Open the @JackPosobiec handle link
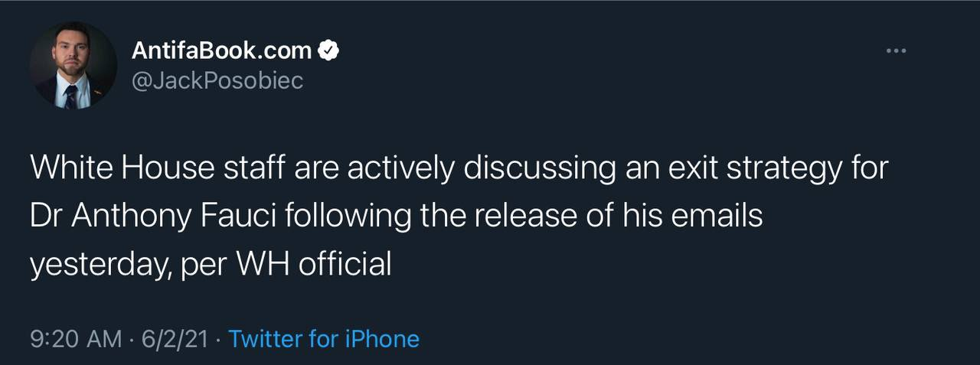Image resolution: width=980 pixels, height=365 pixels. 217,80
